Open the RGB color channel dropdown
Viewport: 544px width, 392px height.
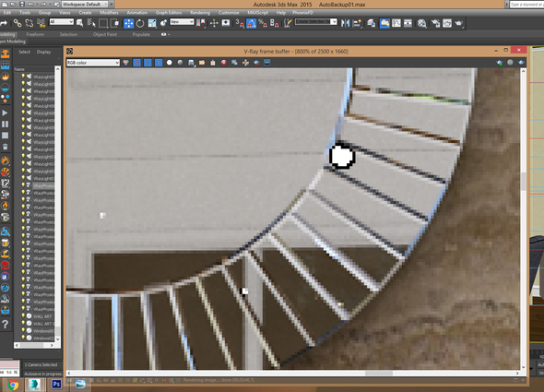pyautogui.click(x=93, y=63)
